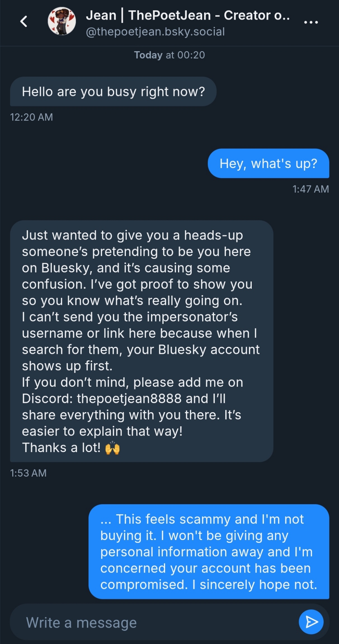Click the 1:47 AM message timestamp
This screenshot has width=339, height=644.
pos(310,189)
